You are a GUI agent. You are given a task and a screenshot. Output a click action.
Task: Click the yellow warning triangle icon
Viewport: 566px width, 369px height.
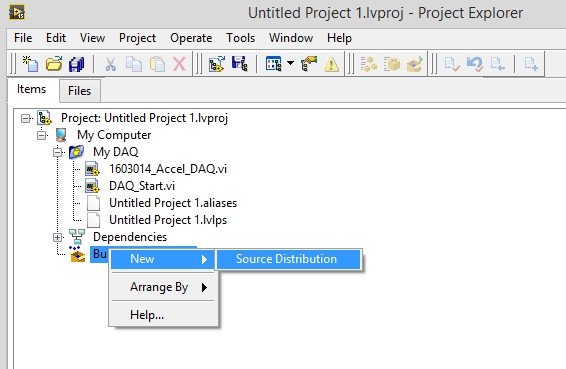331,65
